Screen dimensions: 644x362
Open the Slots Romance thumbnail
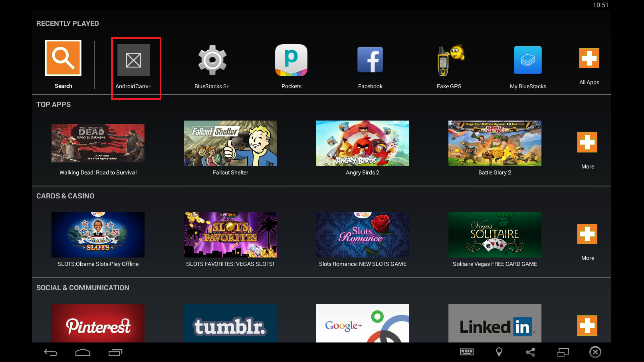click(x=363, y=235)
